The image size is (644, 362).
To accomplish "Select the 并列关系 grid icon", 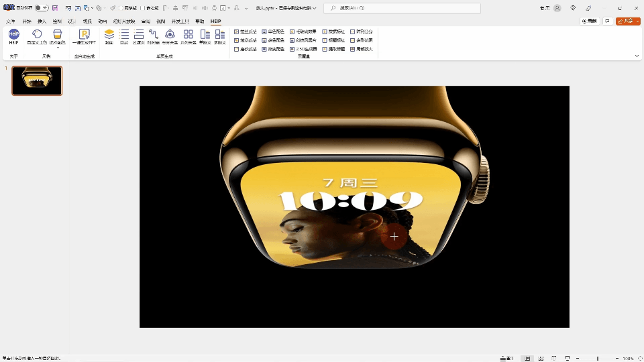I will (x=188, y=34).
